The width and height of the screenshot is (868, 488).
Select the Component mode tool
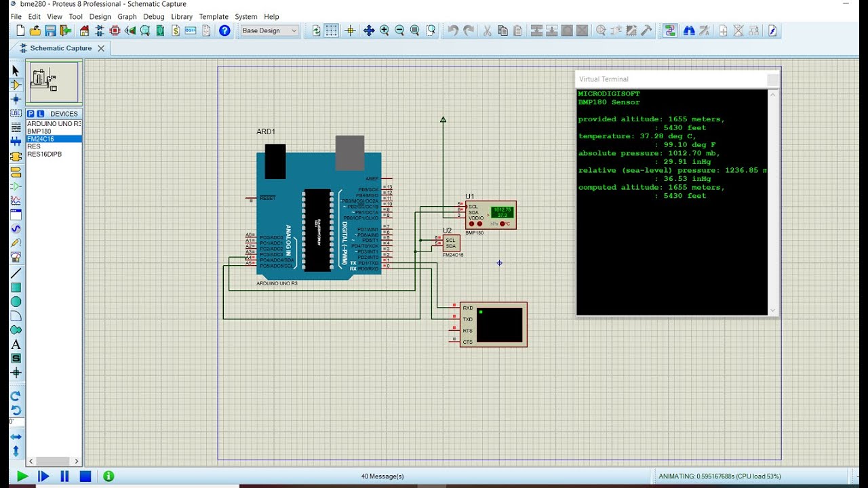point(16,85)
